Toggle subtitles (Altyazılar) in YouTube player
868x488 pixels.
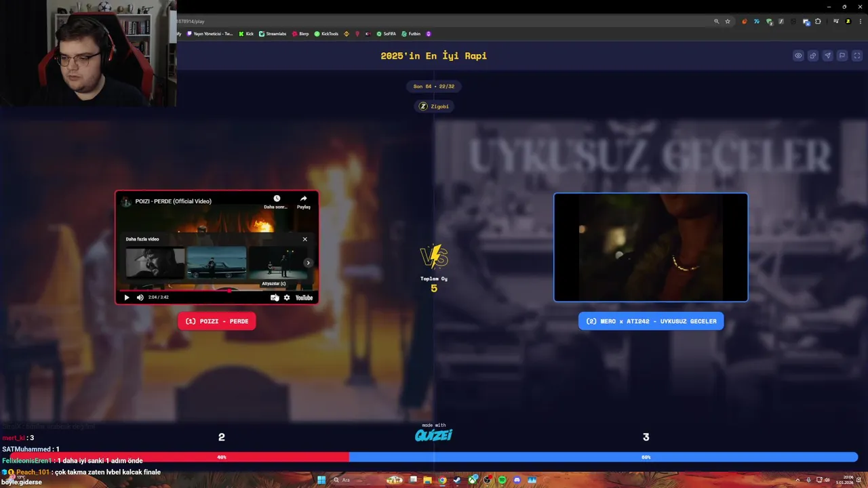tap(274, 298)
